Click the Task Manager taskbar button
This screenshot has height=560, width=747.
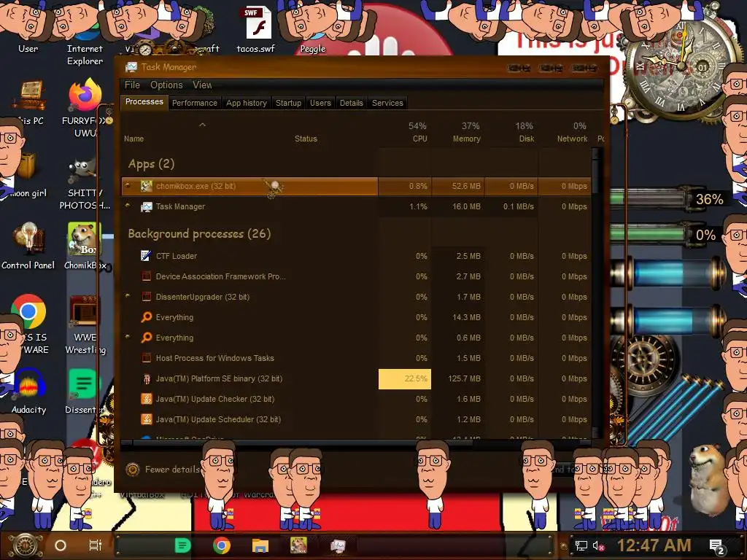click(338, 545)
